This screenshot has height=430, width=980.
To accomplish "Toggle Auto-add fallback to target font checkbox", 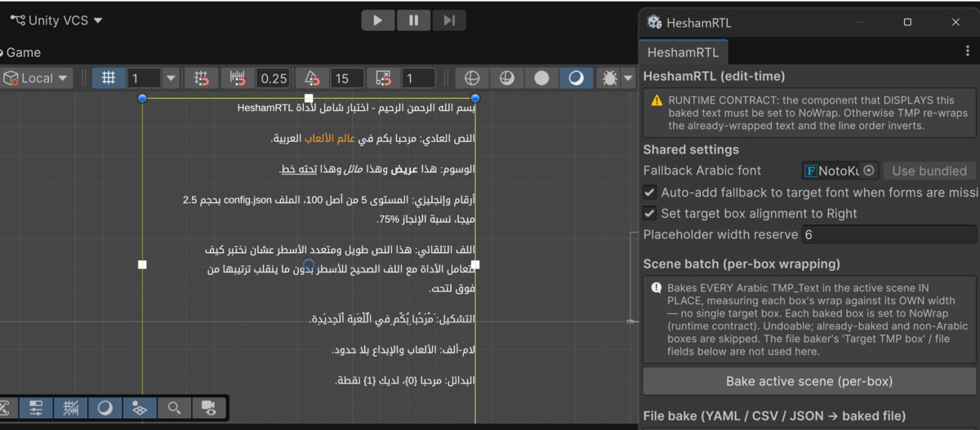I will coord(650,193).
